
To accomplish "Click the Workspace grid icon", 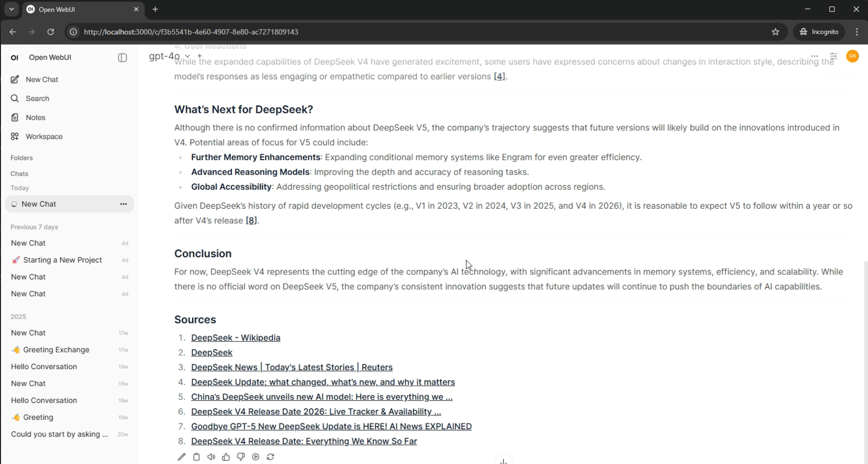I will coord(15,136).
